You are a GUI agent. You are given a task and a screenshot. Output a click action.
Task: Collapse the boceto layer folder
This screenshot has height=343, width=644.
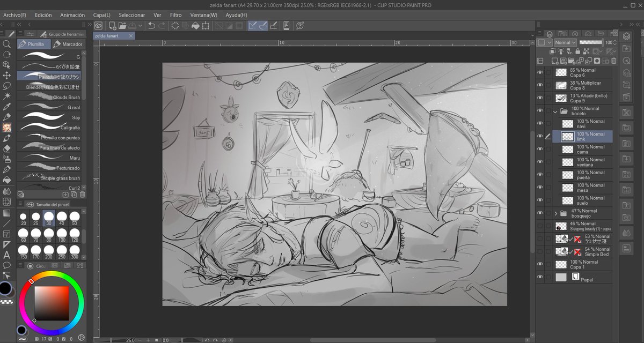click(555, 111)
